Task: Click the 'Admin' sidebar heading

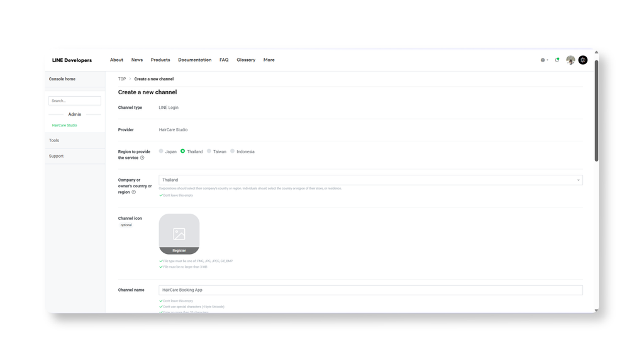Action: (75, 114)
